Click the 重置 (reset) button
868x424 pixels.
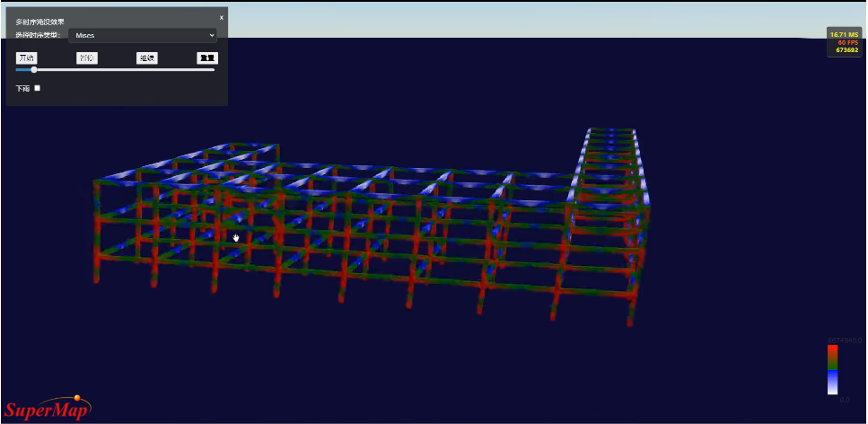(207, 58)
